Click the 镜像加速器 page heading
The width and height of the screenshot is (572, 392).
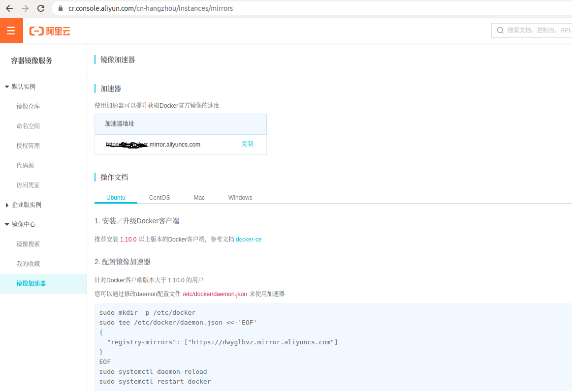tap(118, 60)
